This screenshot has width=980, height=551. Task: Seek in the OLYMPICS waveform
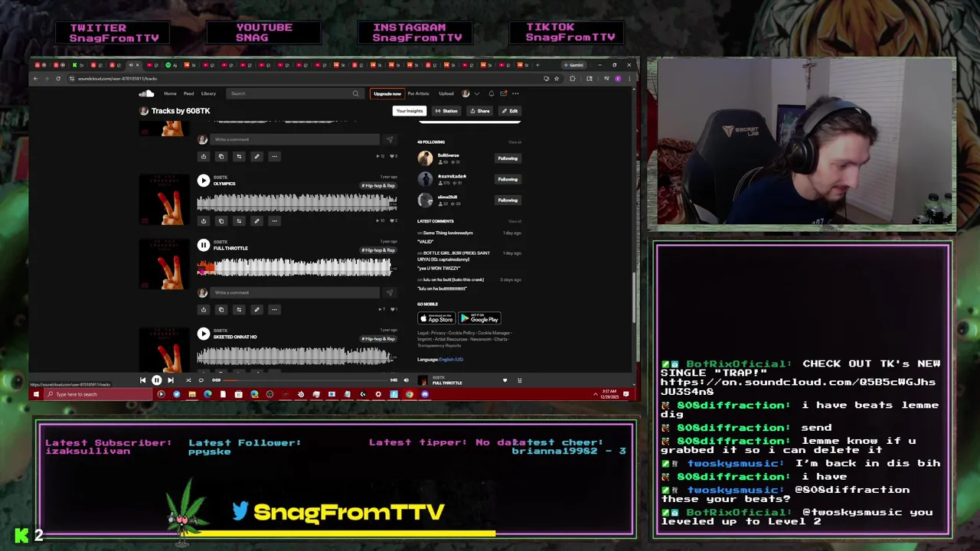[297, 202]
